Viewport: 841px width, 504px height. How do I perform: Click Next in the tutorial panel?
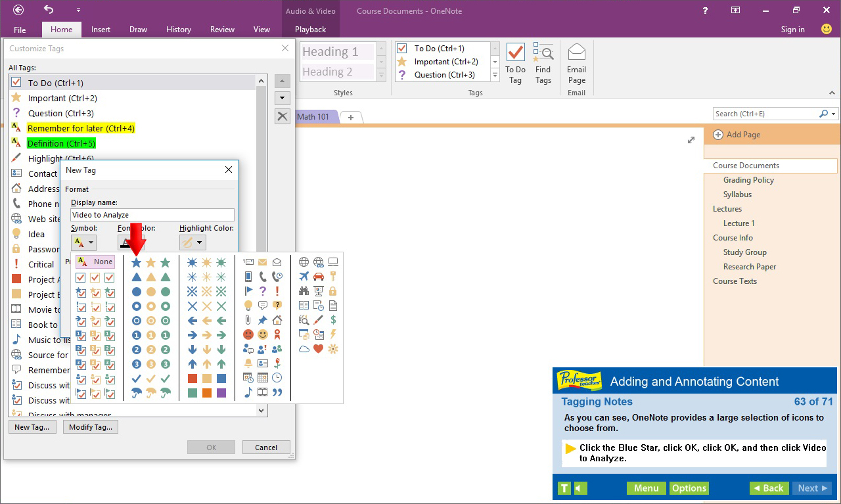(812, 488)
